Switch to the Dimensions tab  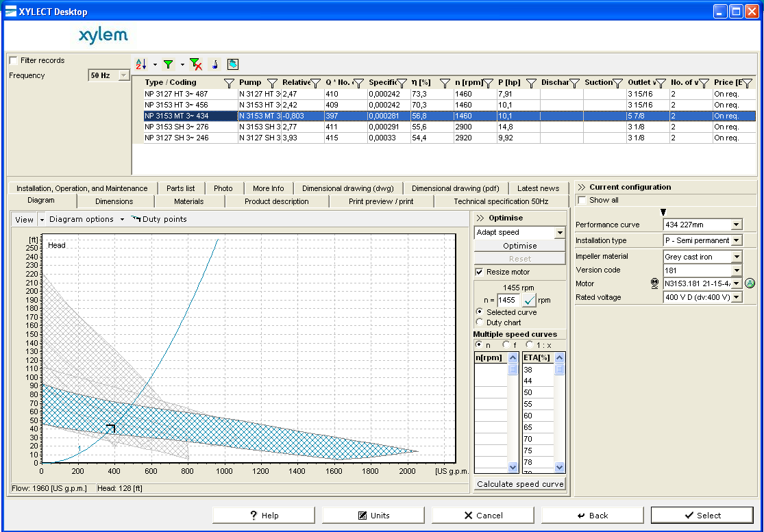[114, 201]
